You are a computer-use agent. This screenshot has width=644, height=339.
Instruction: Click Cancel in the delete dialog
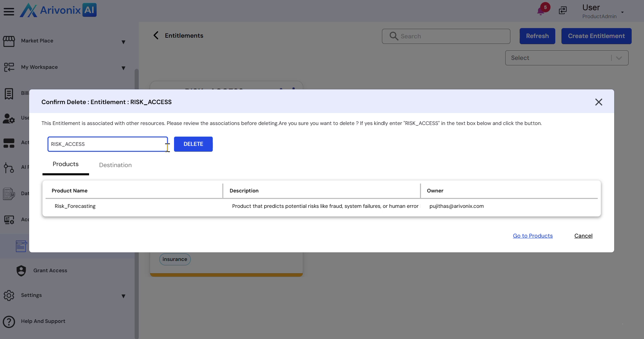(583, 236)
